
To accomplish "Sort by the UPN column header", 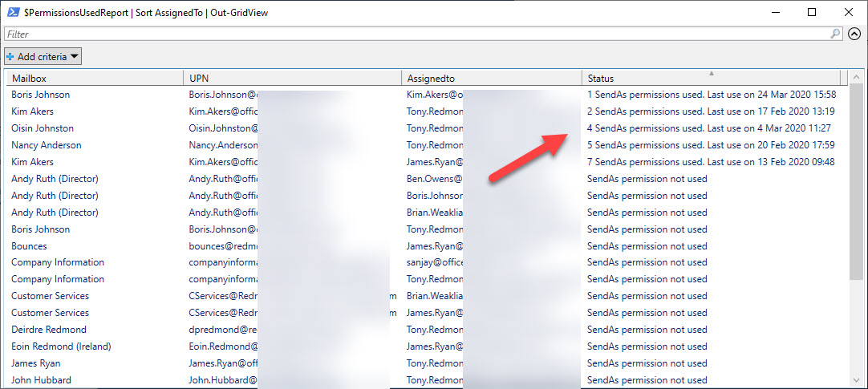I will [x=293, y=78].
